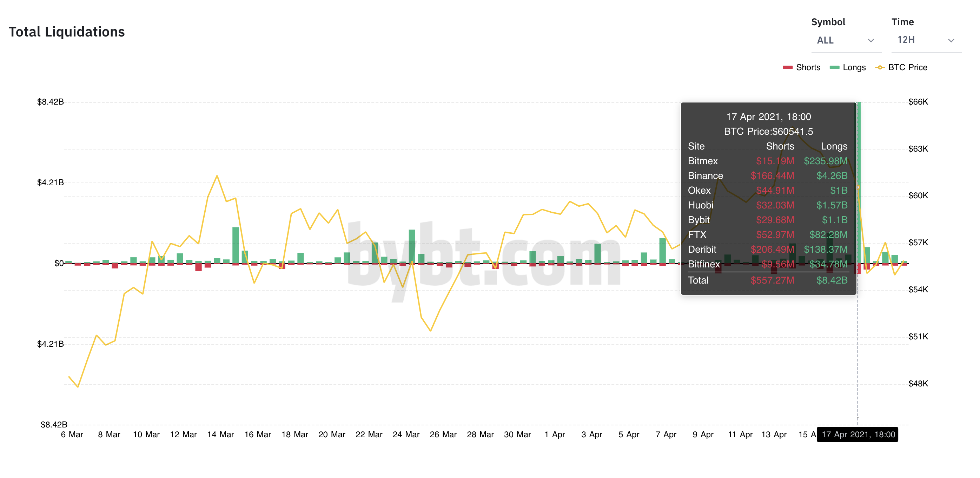The image size is (980, 478).
Task: Click the tooltip date 17 Apr 2021, 18:00
Action: (x=768, y=117)
